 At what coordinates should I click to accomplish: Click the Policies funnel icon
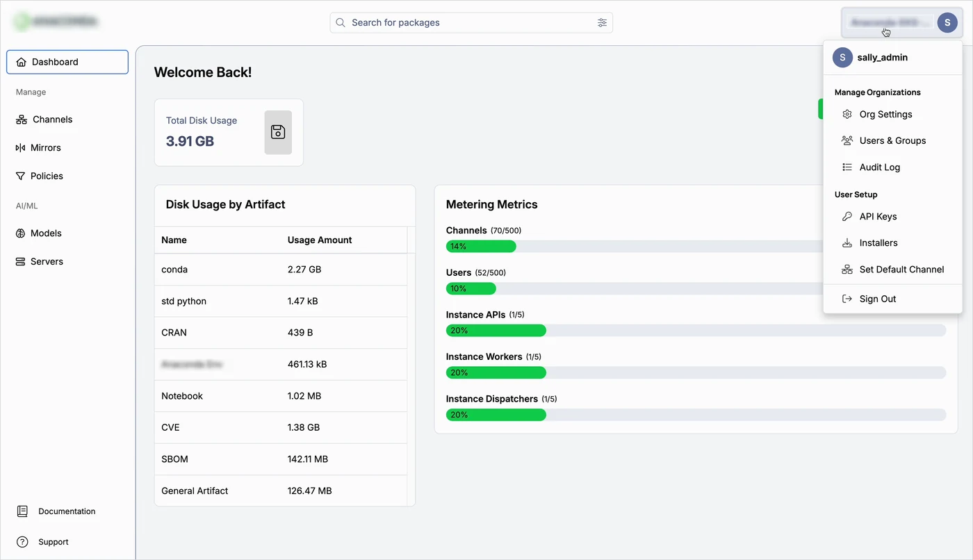coord(20,176)
